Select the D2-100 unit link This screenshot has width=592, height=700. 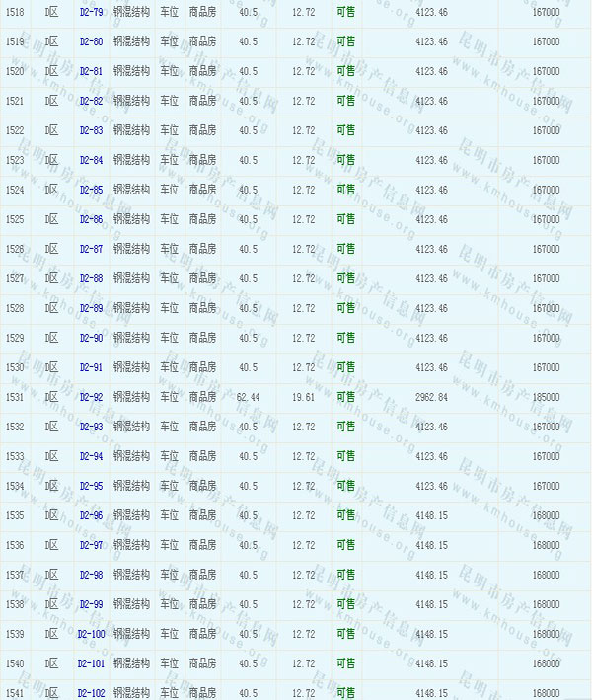click(x=92, y=634)
